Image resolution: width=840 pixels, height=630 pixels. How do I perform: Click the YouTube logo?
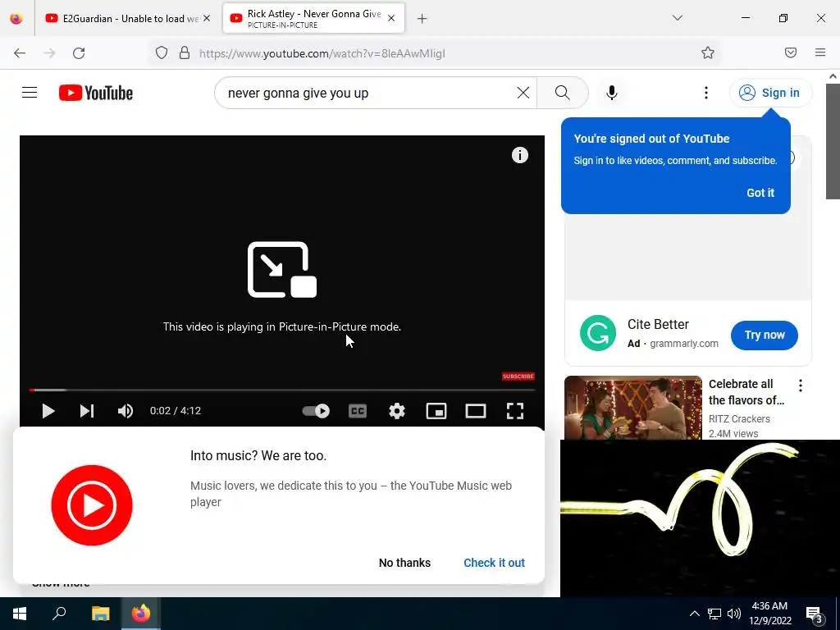(96, 93)
